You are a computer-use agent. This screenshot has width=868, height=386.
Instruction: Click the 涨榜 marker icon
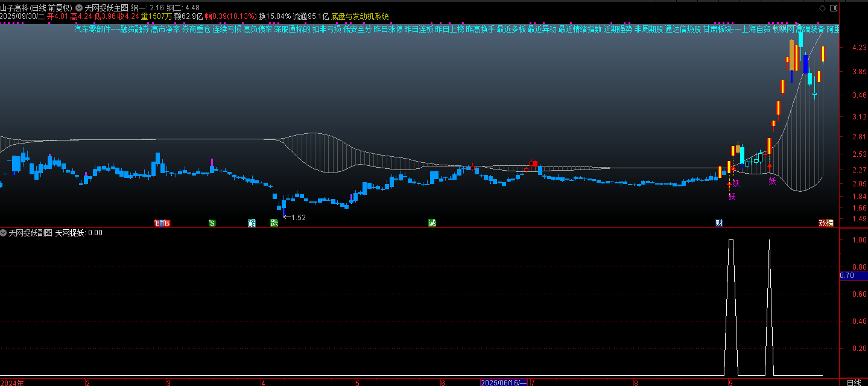point(826,223)
